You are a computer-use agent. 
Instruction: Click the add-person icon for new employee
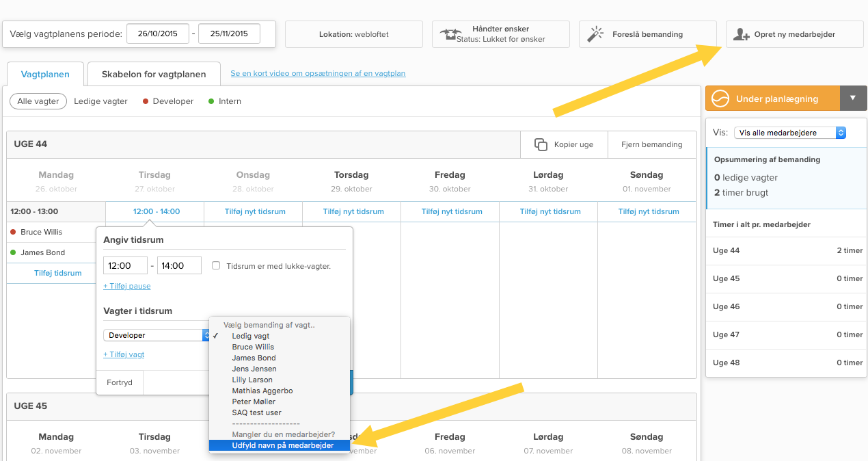pyautogui.click(x=741, y=34)
